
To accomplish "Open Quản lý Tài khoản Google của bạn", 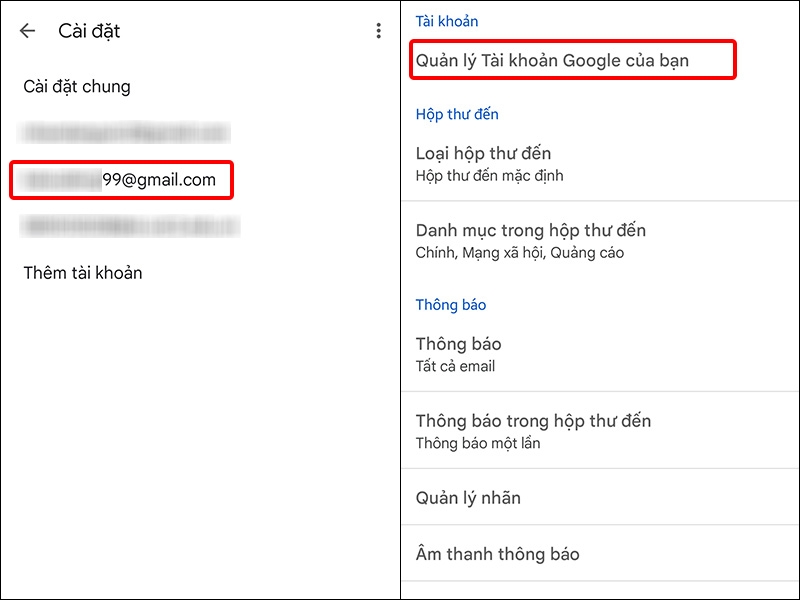I will click(574, 61).
